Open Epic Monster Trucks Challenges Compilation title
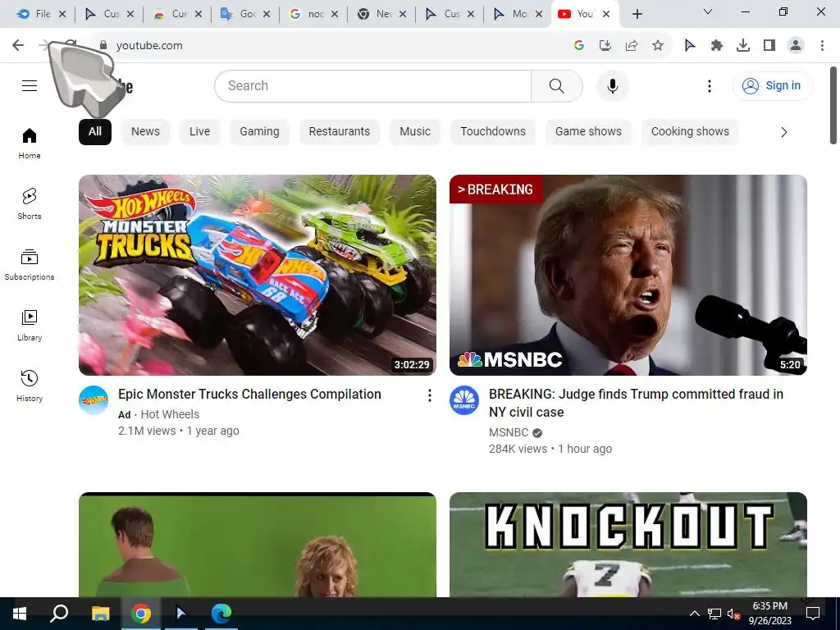The height and width of the screenshot is (630, 840). [249, 395]
